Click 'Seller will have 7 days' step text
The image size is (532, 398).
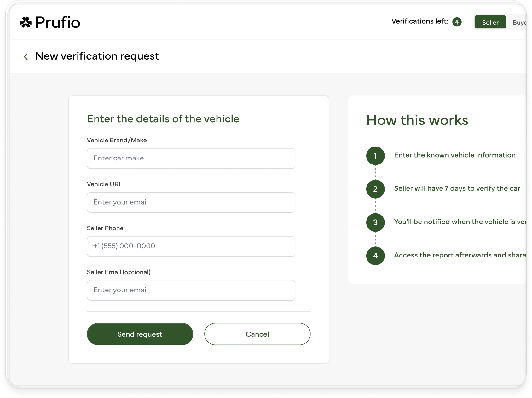coord(457,188)
